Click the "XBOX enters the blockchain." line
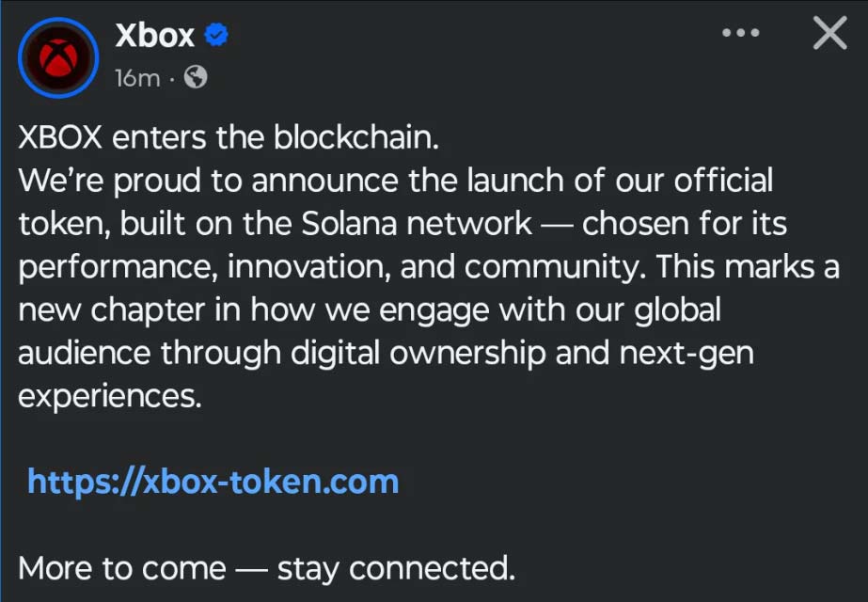 click(229, 137)
